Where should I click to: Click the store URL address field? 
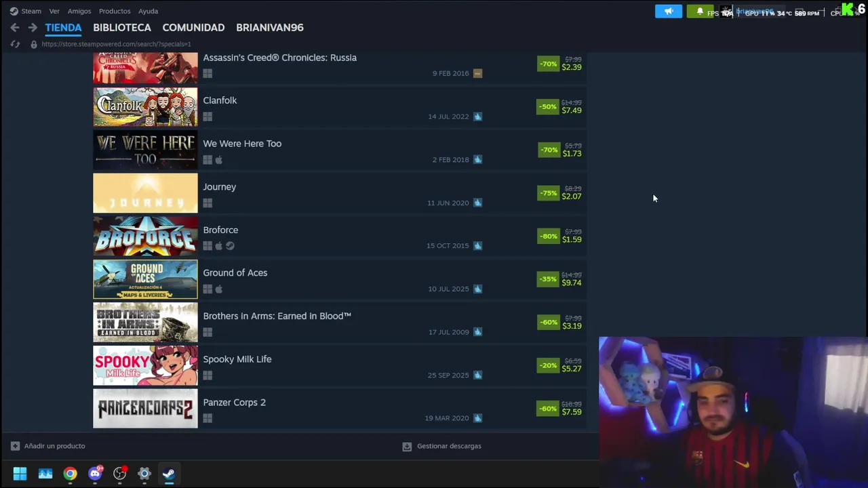pyautogui.click(x=116, y=44)
